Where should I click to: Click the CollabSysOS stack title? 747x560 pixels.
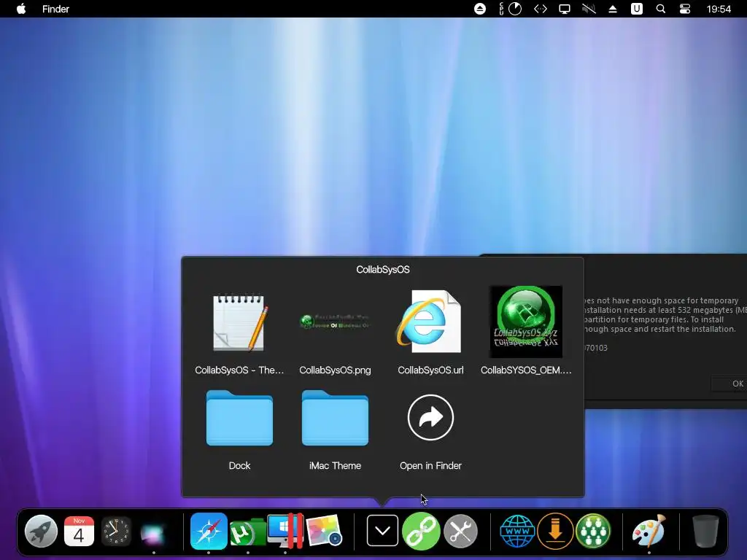(x=382, y=270)
